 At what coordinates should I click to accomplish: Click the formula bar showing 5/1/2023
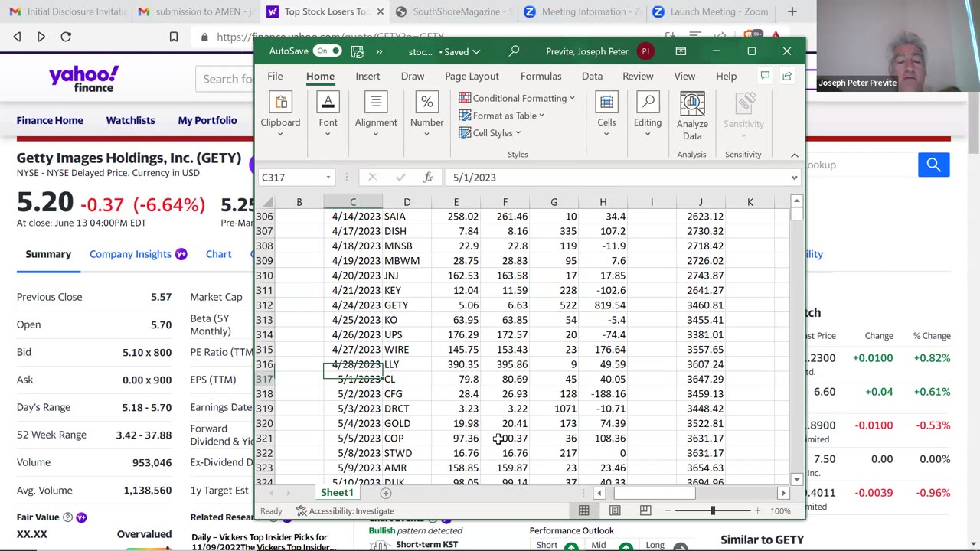coord(616,178)
